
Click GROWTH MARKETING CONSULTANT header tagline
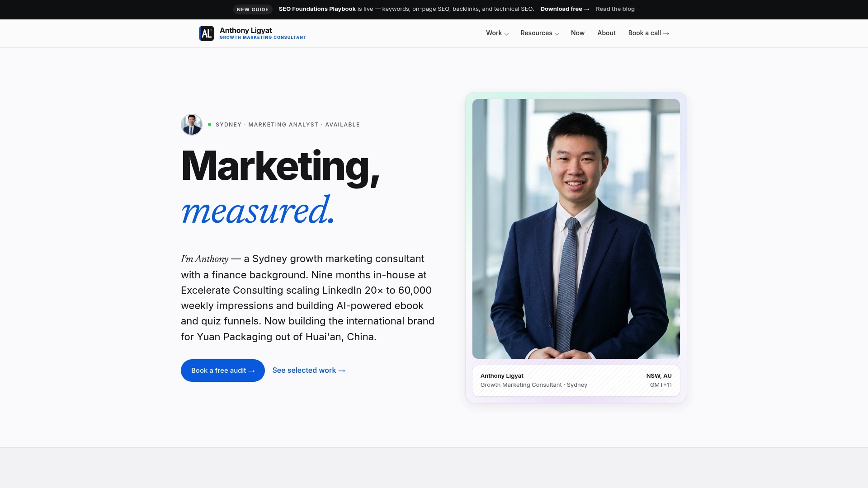[263, 38]
